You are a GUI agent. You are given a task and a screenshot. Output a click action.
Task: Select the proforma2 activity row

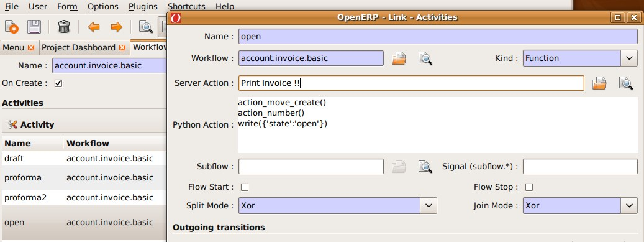(x=84, y=198)
